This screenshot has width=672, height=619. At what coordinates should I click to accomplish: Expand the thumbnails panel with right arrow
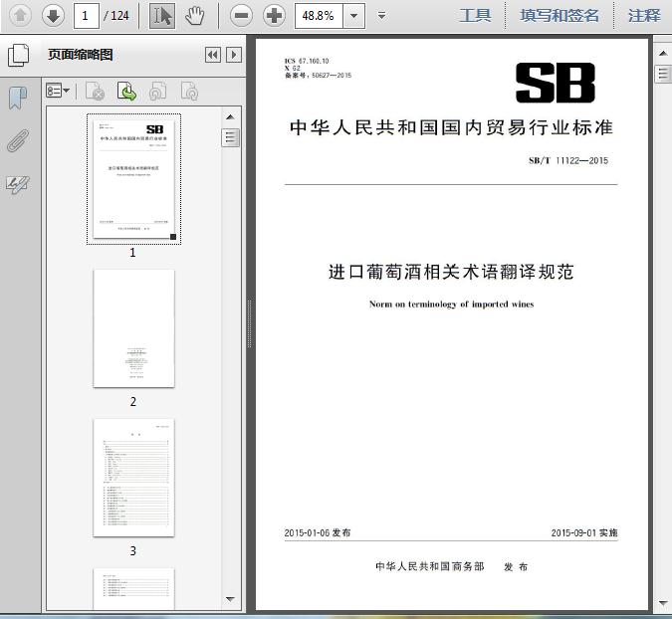point(234,55)
